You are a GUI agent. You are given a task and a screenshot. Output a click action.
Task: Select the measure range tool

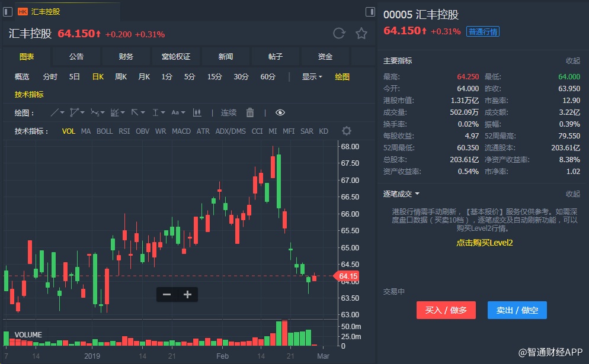pyautogui.click(x=155, y=112)
